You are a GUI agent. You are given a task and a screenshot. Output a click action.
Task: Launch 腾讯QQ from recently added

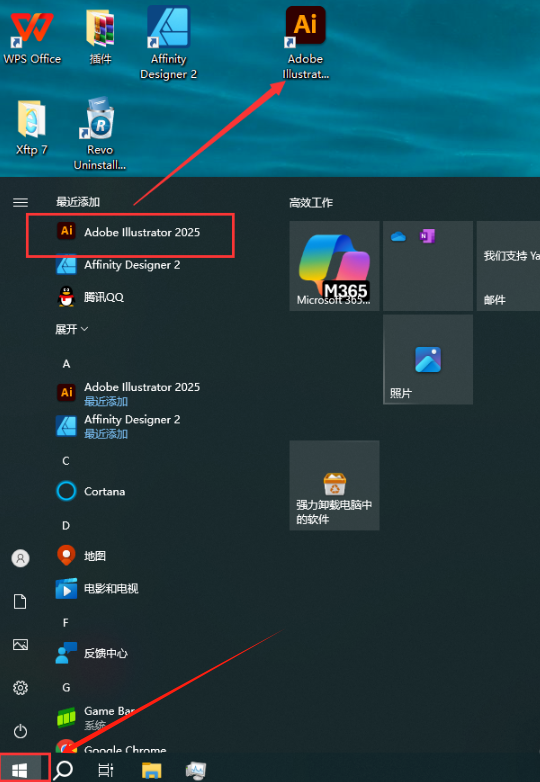coord(90,297)
